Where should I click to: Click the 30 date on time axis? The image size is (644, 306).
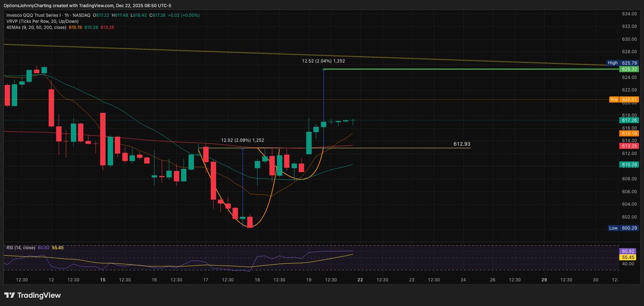point(596,280)
